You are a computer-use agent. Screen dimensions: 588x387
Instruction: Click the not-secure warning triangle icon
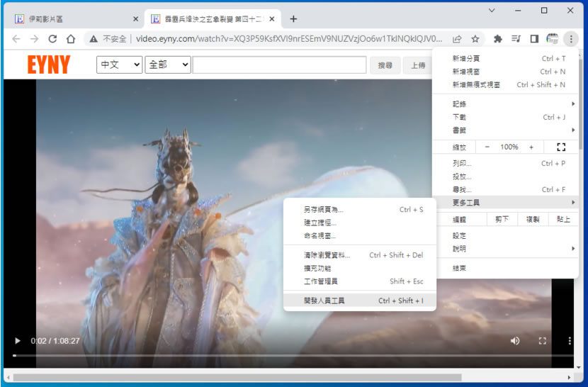pyautogui.click(x=94, y=39)
